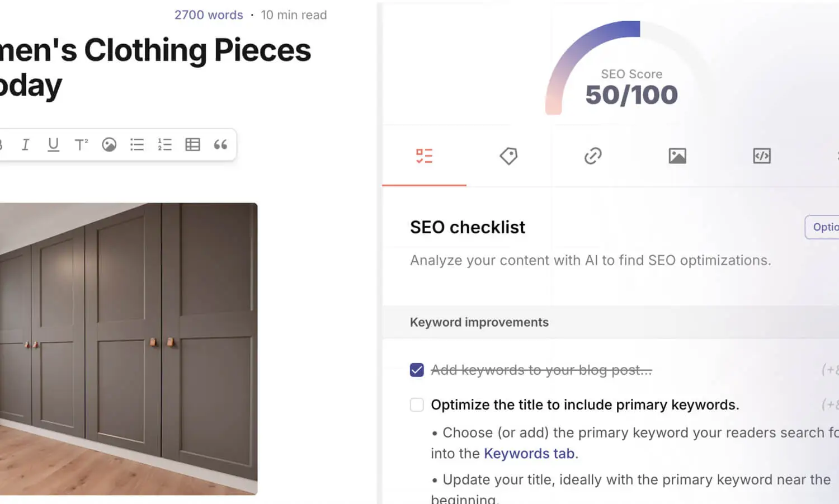The height and width of the screenshot is (504, 839).
Task: Toggle underline formatting
Action: (53, 145)
